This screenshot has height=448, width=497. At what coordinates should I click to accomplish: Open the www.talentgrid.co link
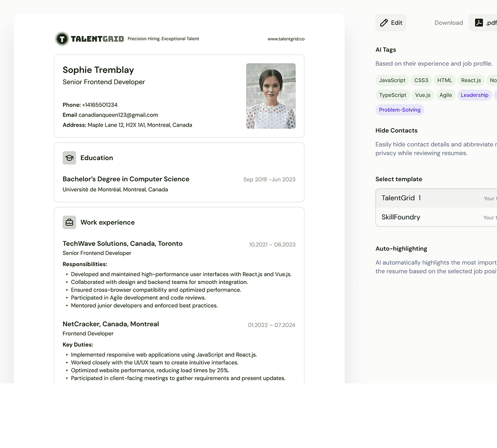[x=286, y=39]
